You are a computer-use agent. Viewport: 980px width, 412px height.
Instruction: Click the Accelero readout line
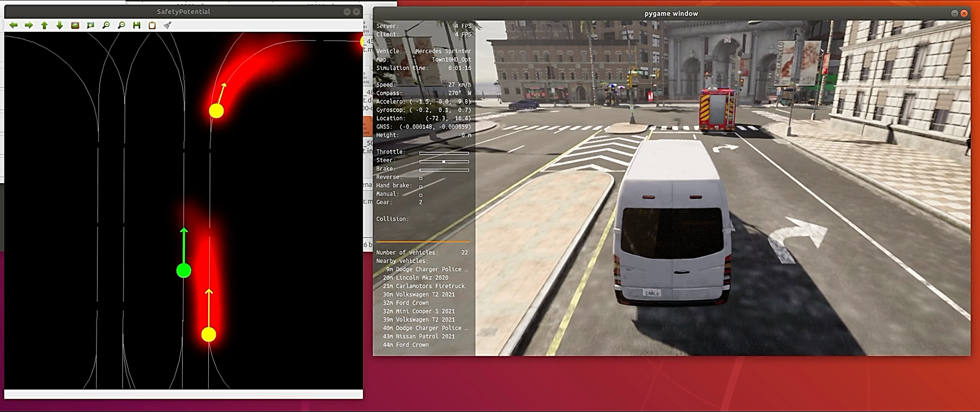(423, 101)
